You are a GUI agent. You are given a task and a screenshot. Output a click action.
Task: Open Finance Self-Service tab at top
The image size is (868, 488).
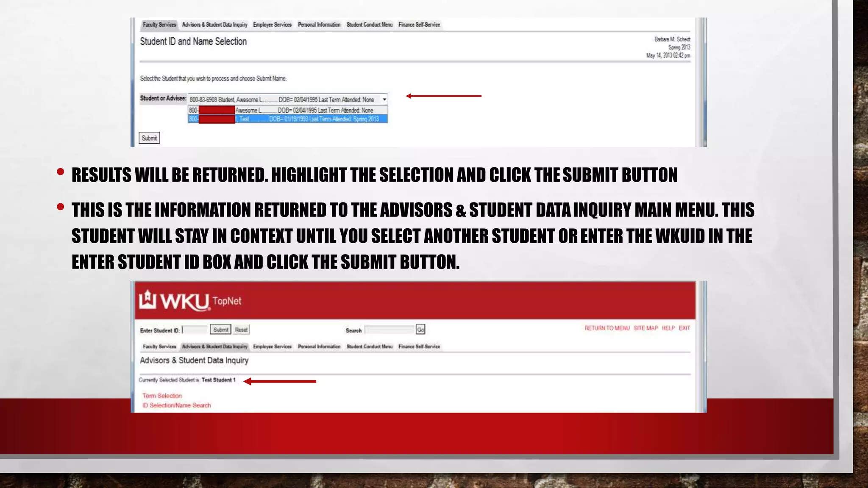tap(419, 25)
